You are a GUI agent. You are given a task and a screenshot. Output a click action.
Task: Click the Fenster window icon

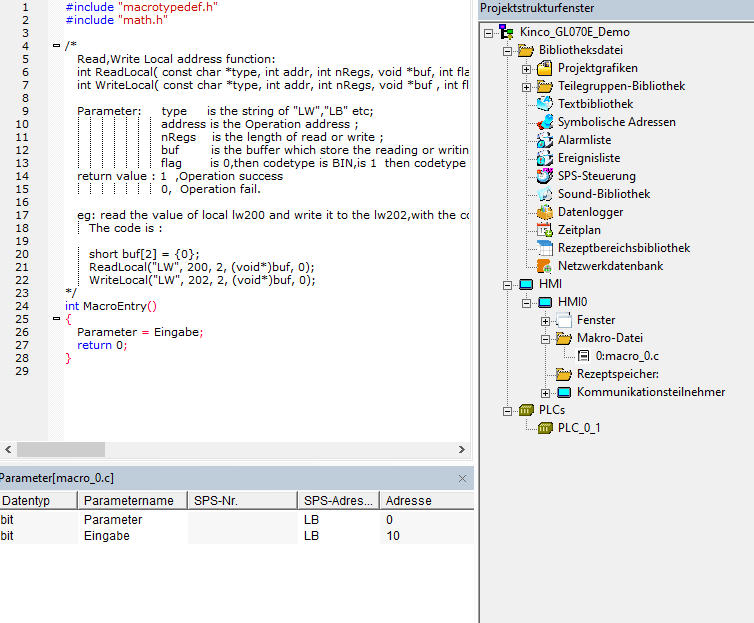pyautogui.click(x=564, y=320)
